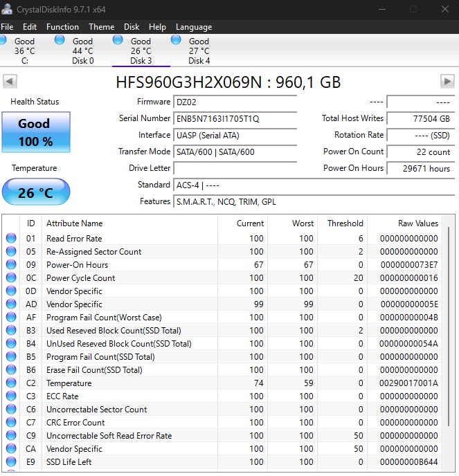
Task: Select the C: drive tab
Action: coord(24,51)
